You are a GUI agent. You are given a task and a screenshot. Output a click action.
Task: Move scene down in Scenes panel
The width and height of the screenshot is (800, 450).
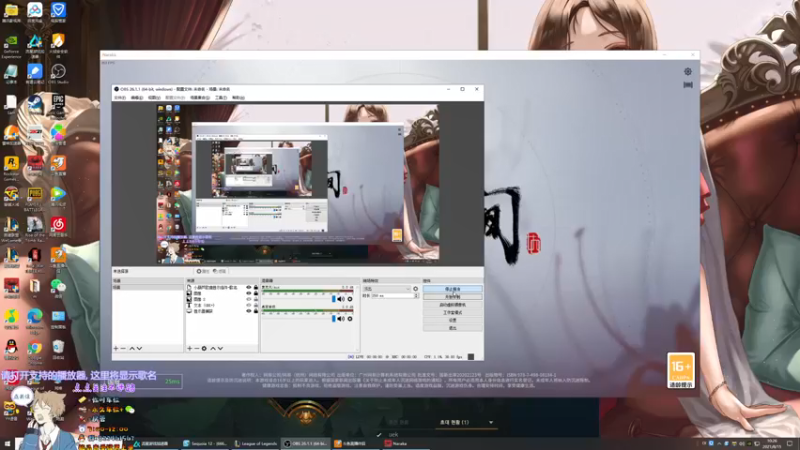coord(139,348)
